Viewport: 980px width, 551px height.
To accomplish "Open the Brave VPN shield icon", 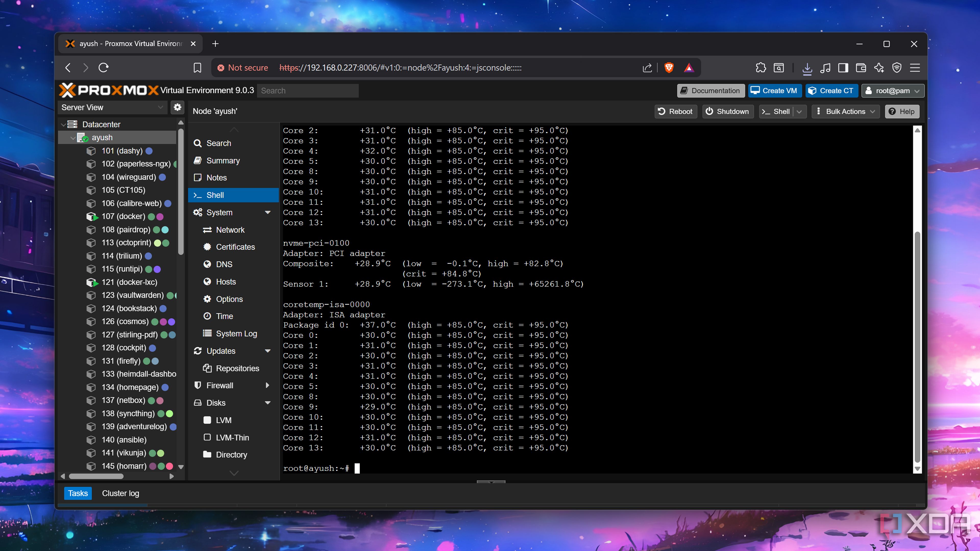I will (x=897, y=68).
